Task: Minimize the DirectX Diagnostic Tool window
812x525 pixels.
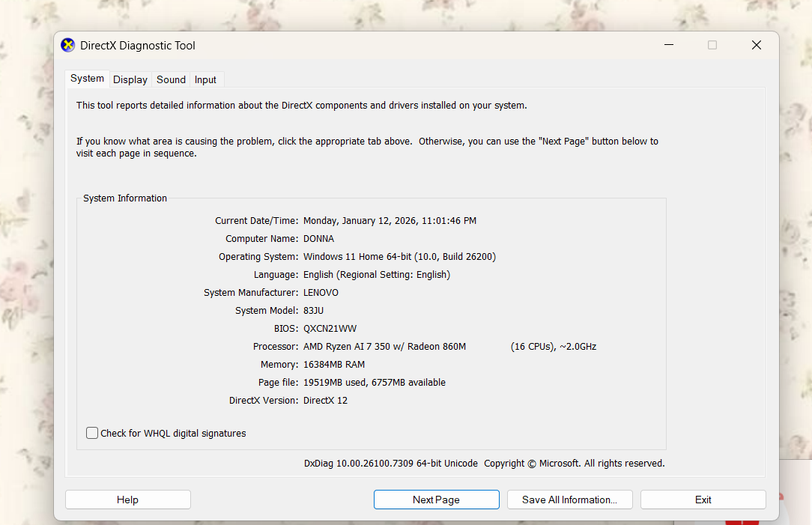Action: click(x=669, y=45)
